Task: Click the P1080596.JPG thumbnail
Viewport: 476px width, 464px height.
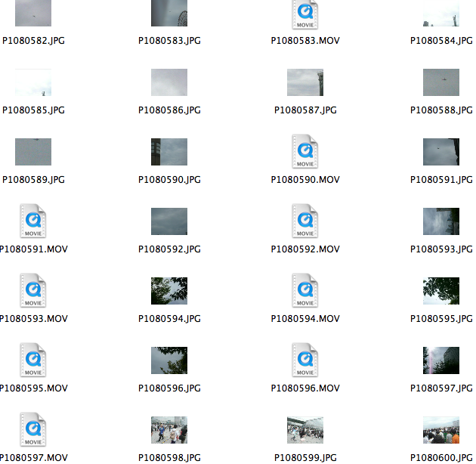Action: (x=169, y=360)
